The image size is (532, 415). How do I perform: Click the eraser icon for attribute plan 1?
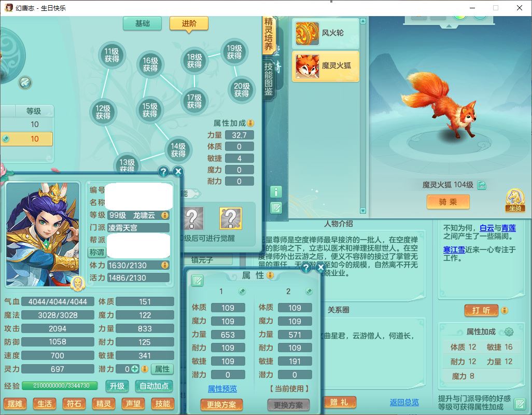point(242,292)
